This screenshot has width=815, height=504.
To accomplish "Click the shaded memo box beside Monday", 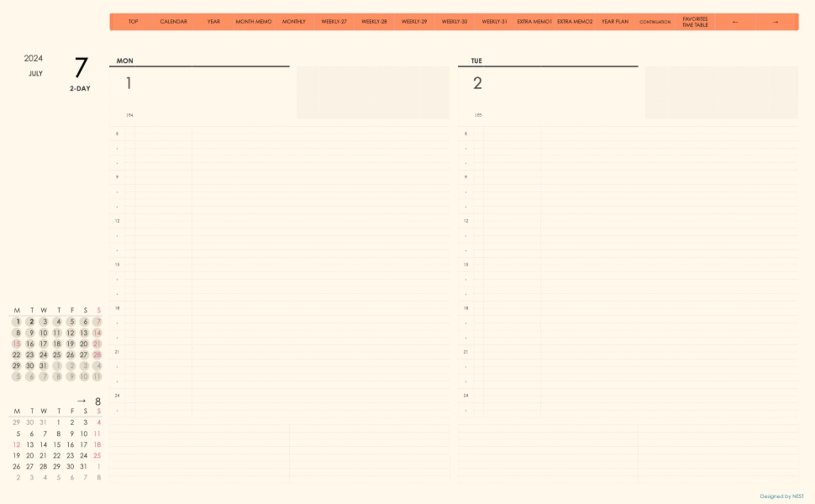I will coord(372,92).
